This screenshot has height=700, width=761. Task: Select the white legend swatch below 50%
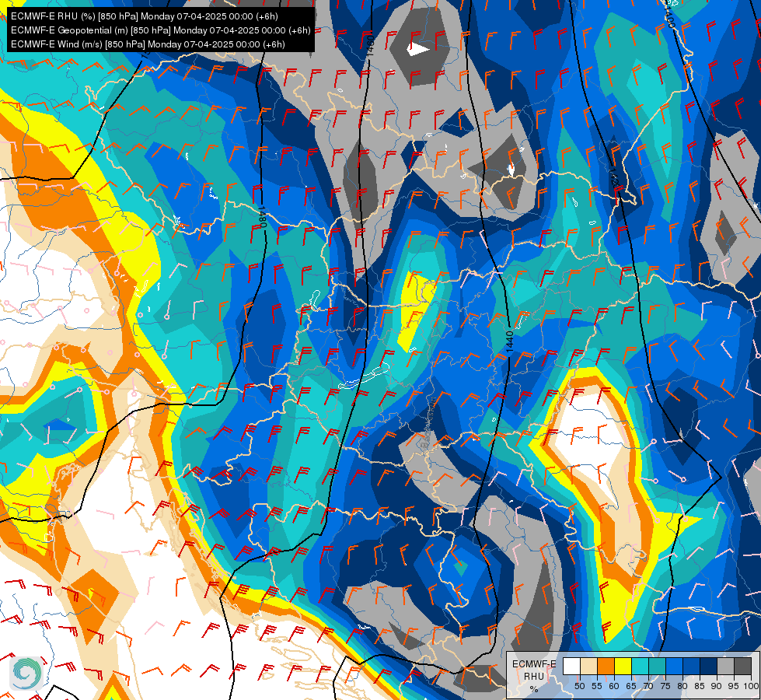pos(571,667)
